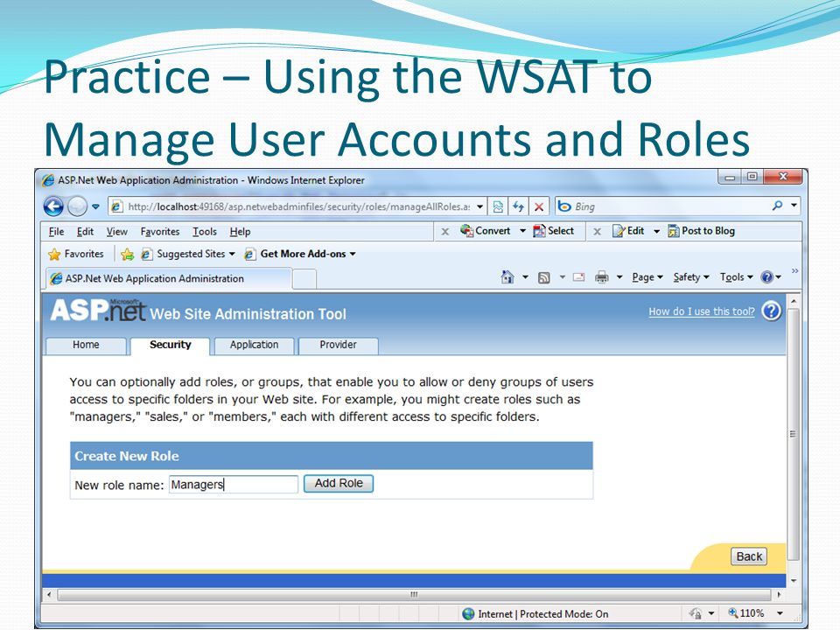Click the horizontal scrollbar right arrow
The height and width of the screenshot is (630, 840).
[779, 595]
